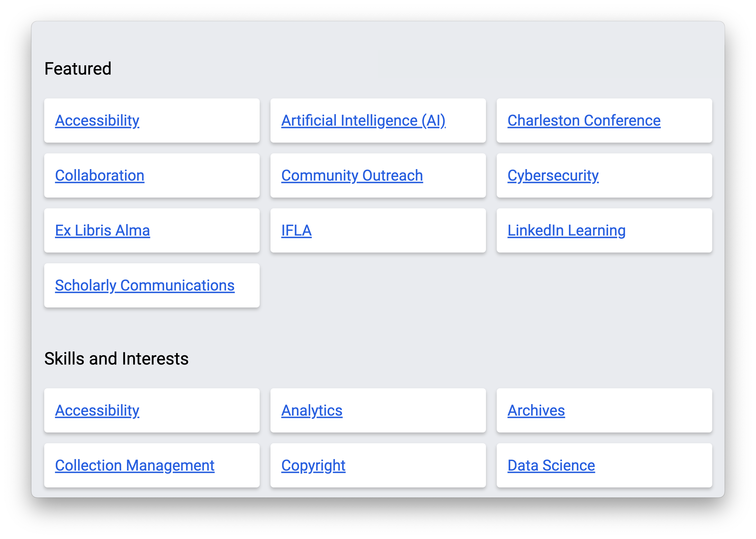Screen dimensions: 756x539
Task: Click the Analytics link
Action: click(x=312, y=411)
